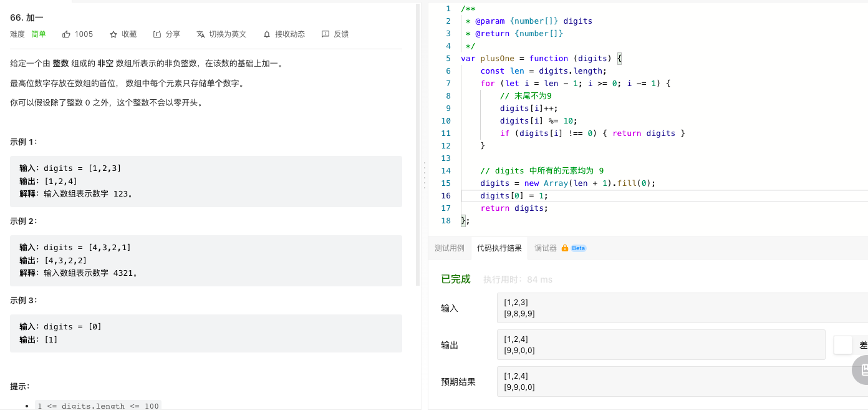Click the 示例 2 heading

pos(24,221)
